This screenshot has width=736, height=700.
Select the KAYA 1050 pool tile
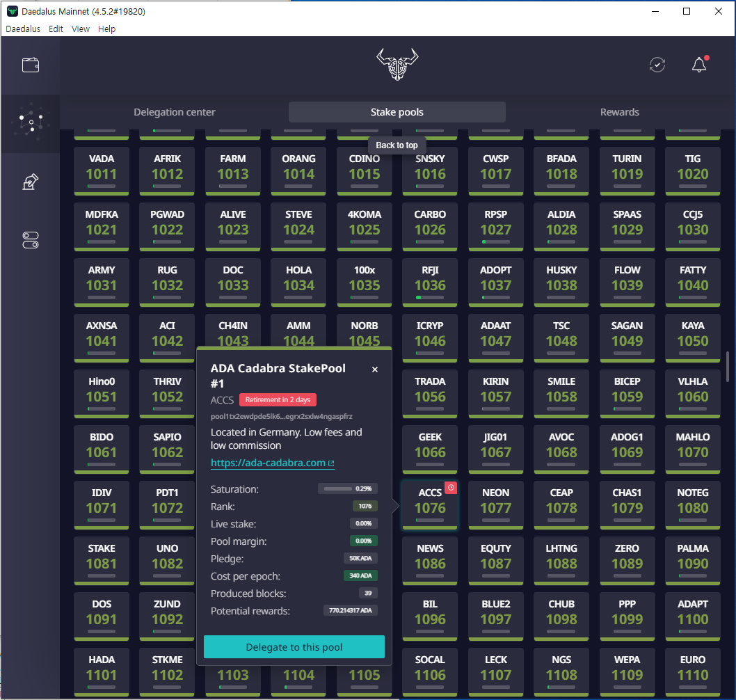tap(693, 338)
